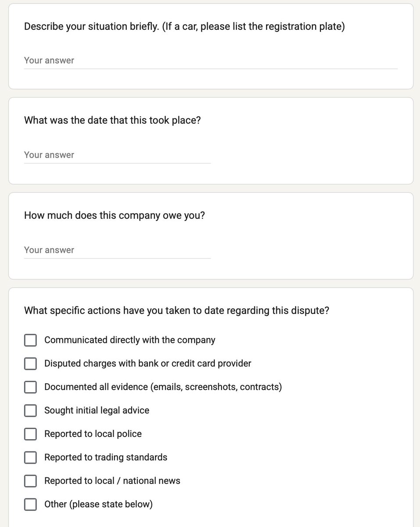Click the label text 'Reported to local police'
Viewport: 420px width, 527px height.
coord(93,434)
